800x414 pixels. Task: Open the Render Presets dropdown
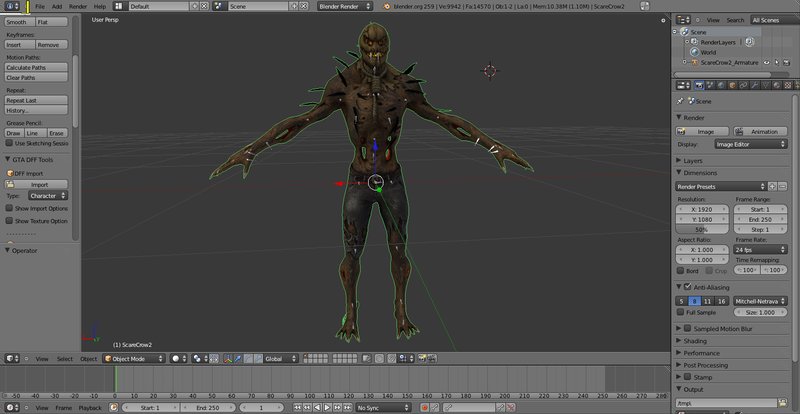point(721,186)
